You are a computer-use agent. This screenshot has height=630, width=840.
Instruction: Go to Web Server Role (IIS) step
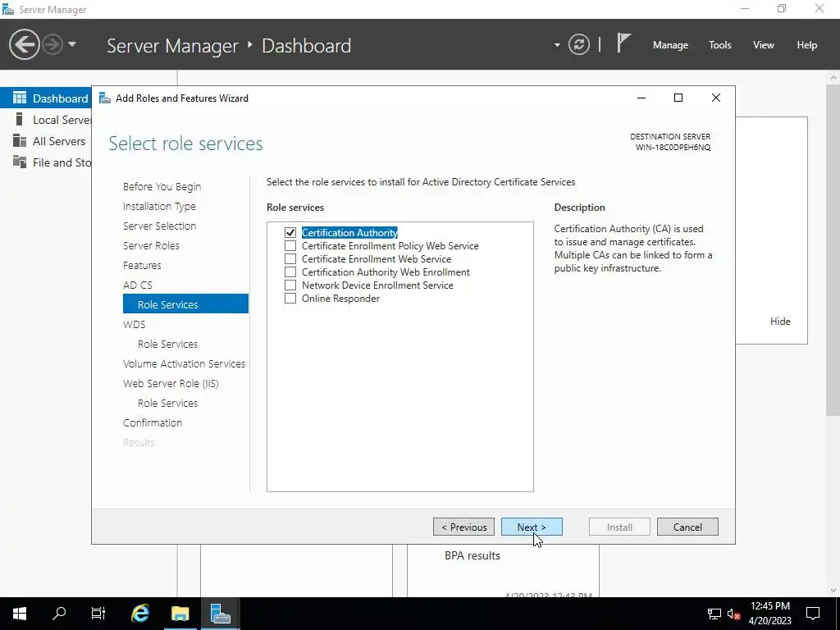pyautogui.click(x=171, y=384)
